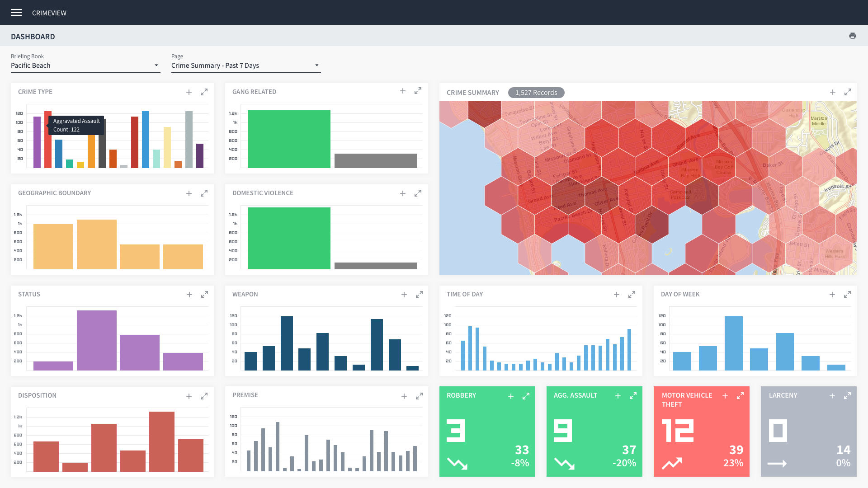Image resolution: width=868 pixels, height=488 pixels.
Task: Select the green bar in Gang Related chart
Action: point(289,139)
